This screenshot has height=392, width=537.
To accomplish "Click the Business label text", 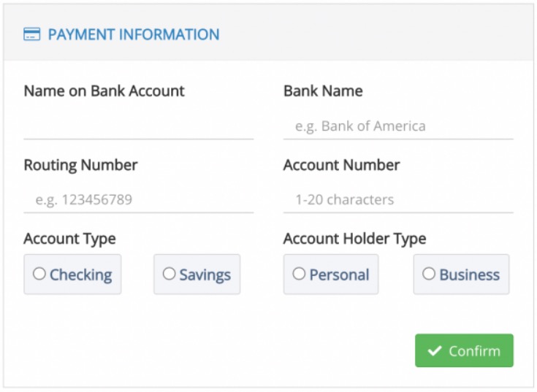I will [470, 274].
